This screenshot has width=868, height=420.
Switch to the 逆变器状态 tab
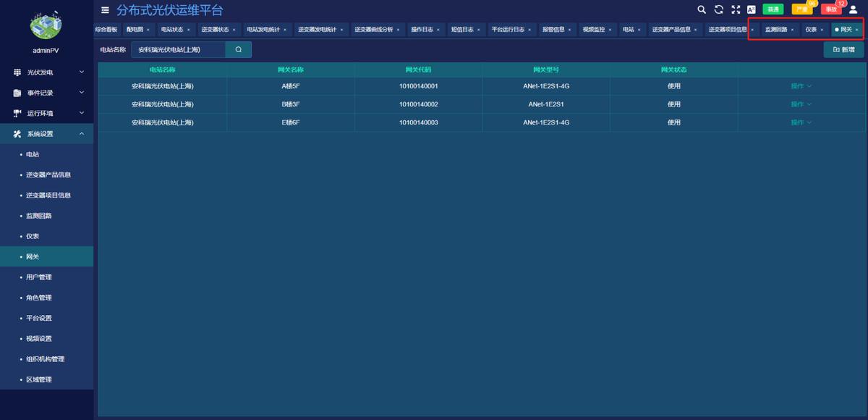coord(214,30)
